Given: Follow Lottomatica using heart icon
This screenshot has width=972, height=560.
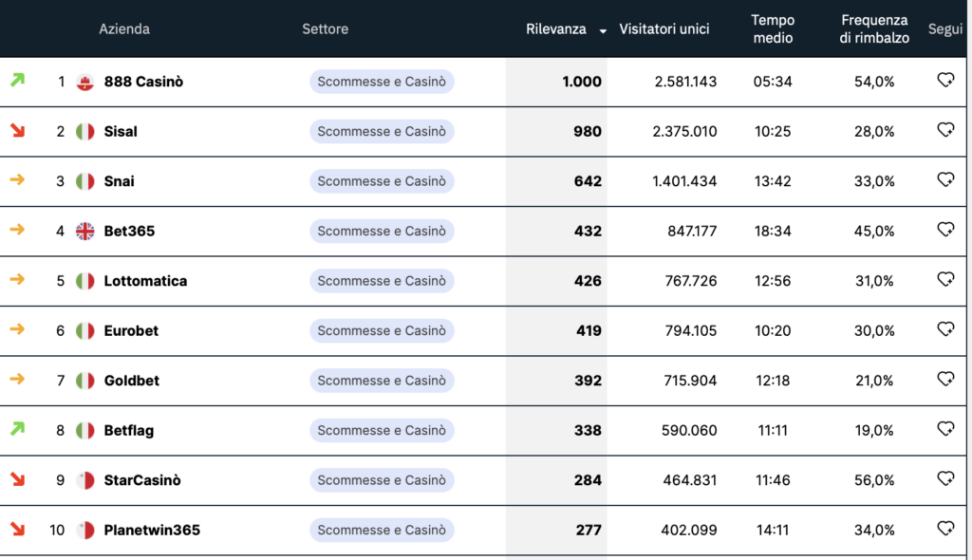Looking at the screenshot, I should pyautogui.click(x=945, y=279).
